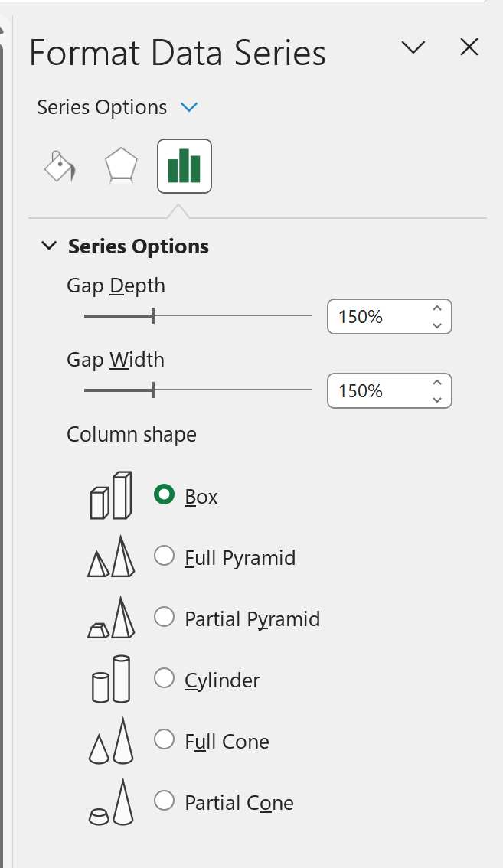Select the Fill & Line icon
503x868 pixels.
[59, 165]
